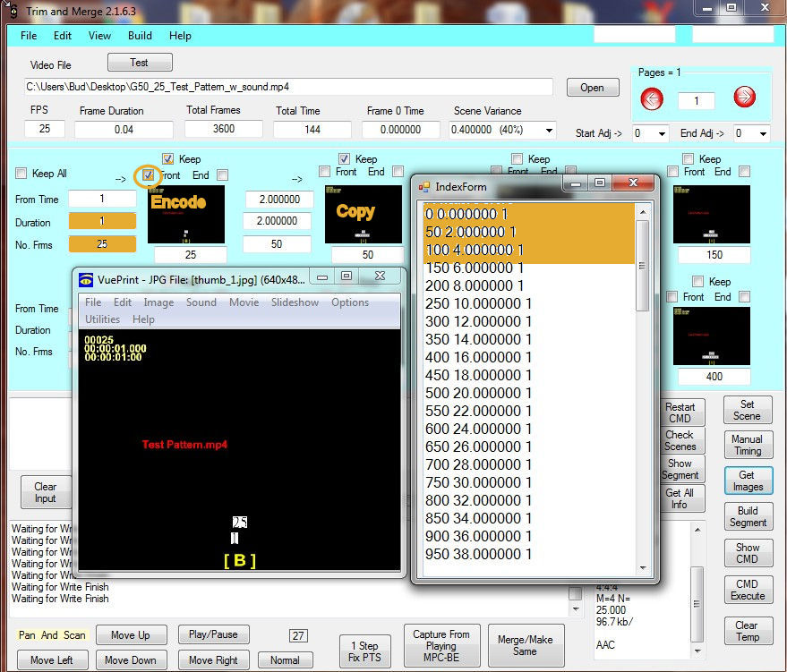Click the Get Images button
This screenshot has width=787, height=672.
[x=748, y=481]
